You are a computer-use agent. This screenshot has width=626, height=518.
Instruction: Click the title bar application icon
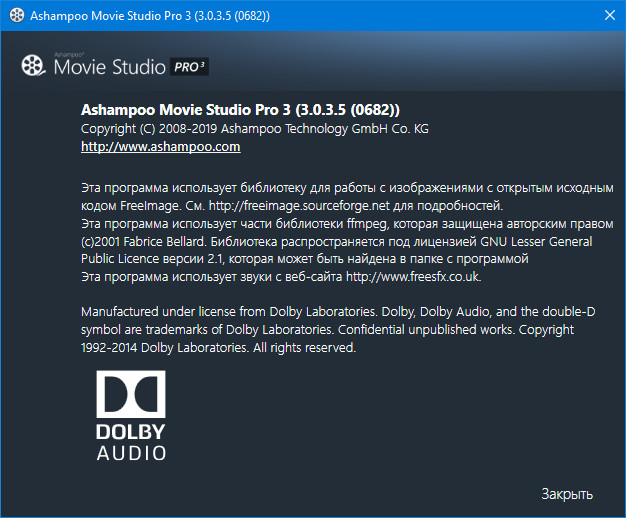(13, 16)
